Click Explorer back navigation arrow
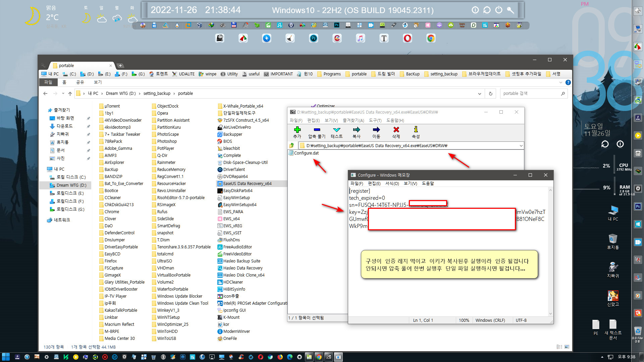Image resolution: width=644 pixels, height=362 pixels. [x=45, y=94]
